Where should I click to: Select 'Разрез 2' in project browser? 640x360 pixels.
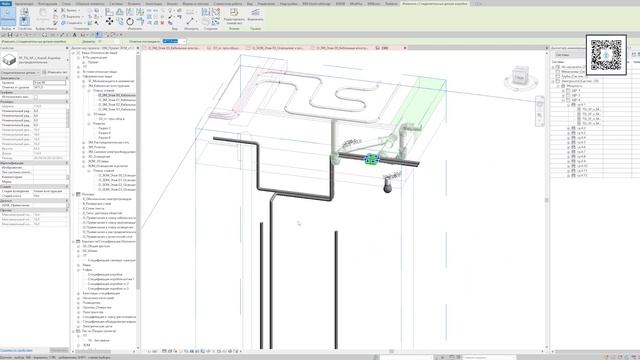click(104, 128)
